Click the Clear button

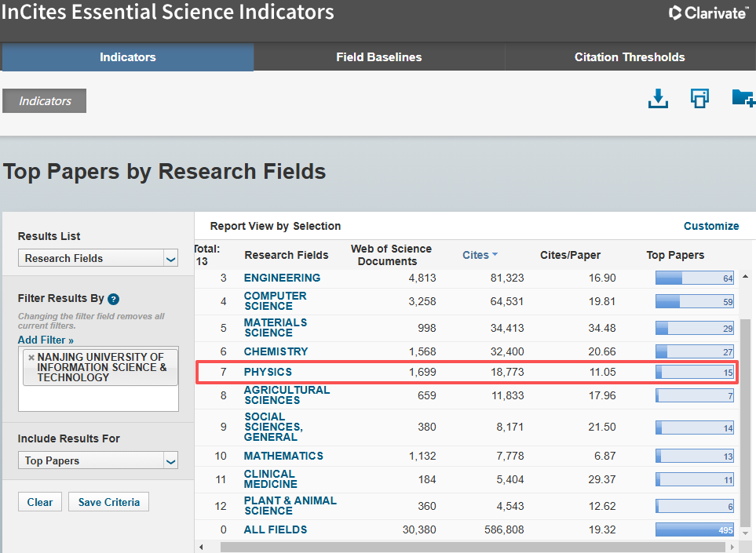pos(40,502)
